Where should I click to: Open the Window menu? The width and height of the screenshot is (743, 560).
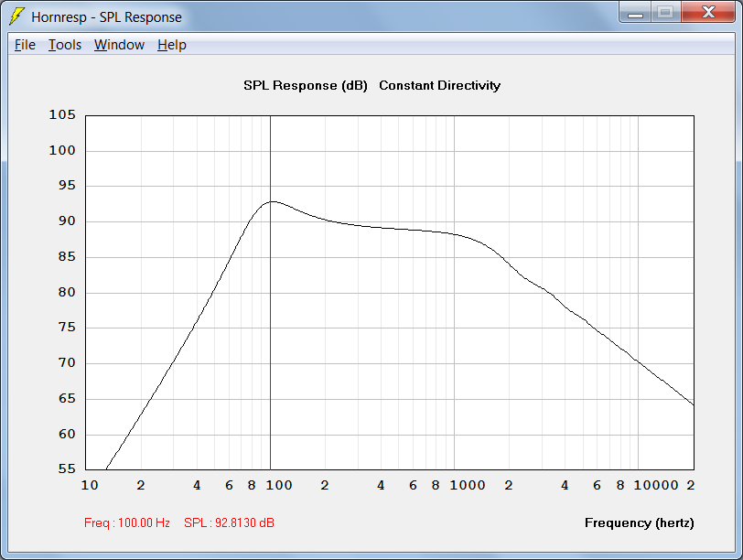click(x=119, y=45)
